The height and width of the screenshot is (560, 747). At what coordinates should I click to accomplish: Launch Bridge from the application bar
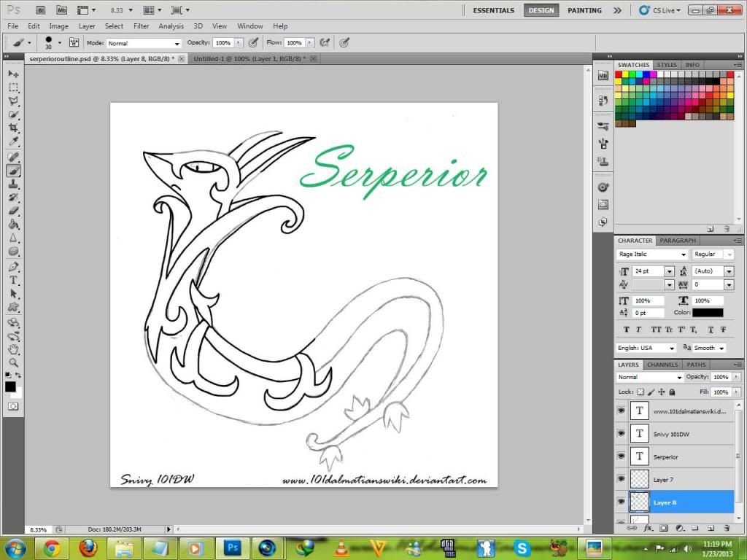(x=41, y=10)
